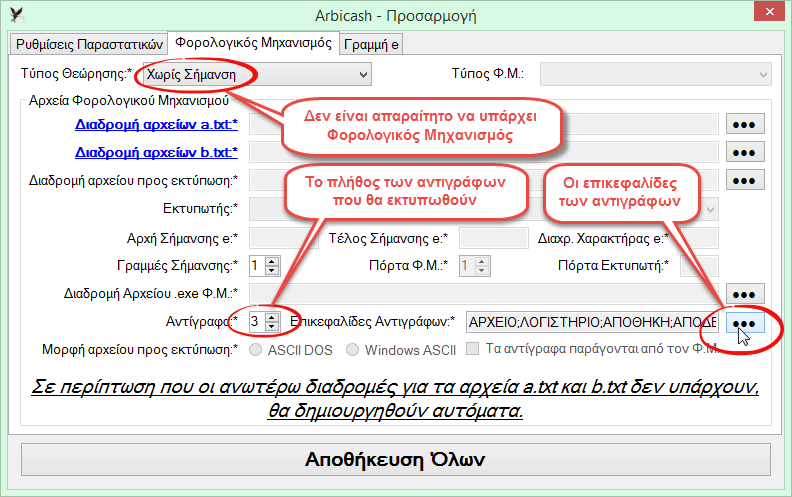Click the Διαδρομή αρχείων b.txt link
This screenshot has width=792, height=497.
tap(157, 153)
